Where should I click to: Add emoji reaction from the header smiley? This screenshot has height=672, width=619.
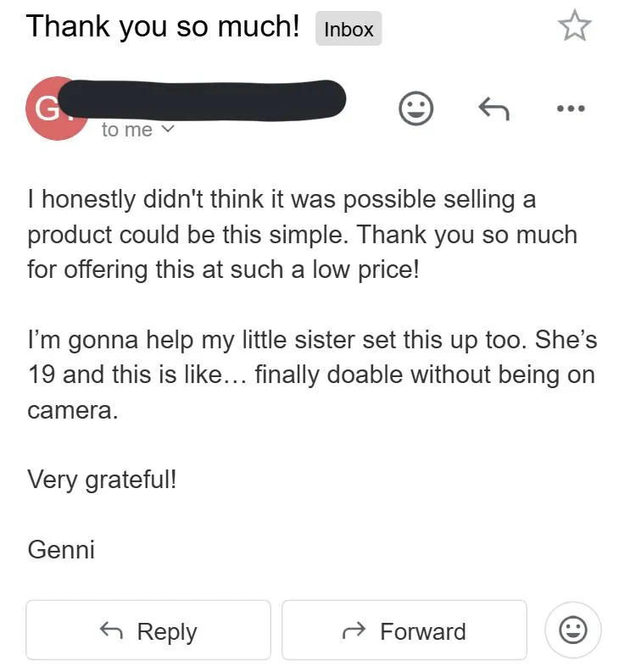tap(415, 108)
